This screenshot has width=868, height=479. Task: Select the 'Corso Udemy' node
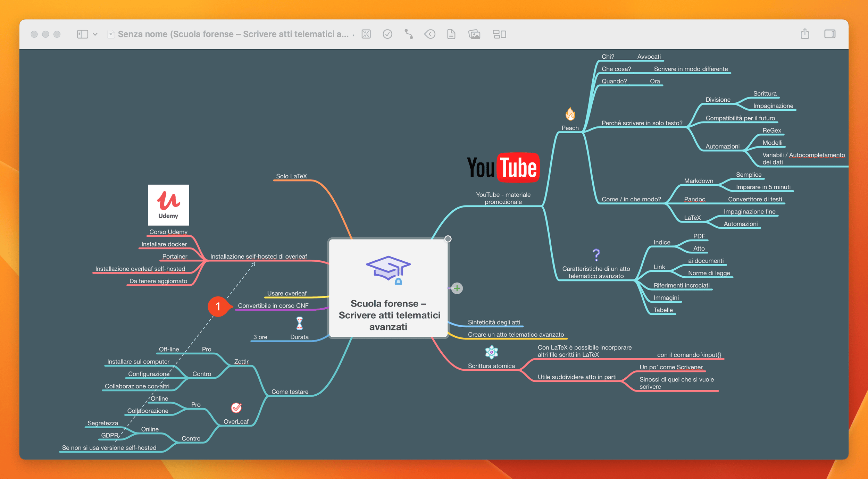coord(168,232)
